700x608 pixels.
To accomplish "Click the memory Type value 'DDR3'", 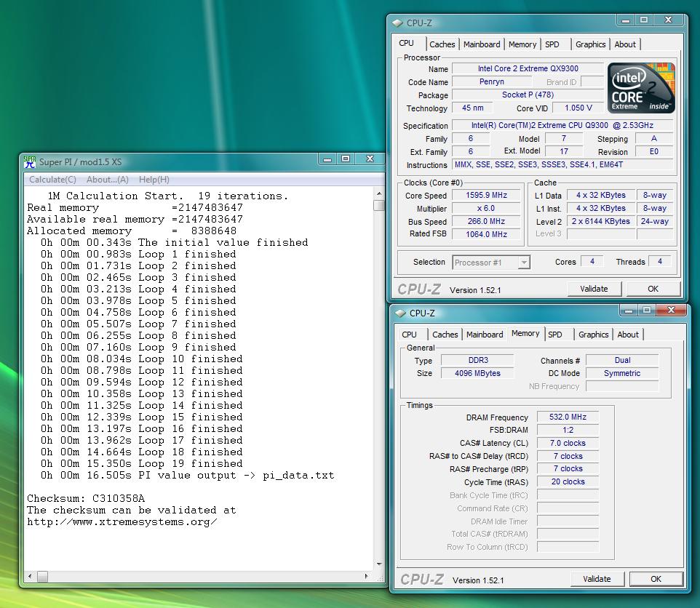I will pos(477,360).
